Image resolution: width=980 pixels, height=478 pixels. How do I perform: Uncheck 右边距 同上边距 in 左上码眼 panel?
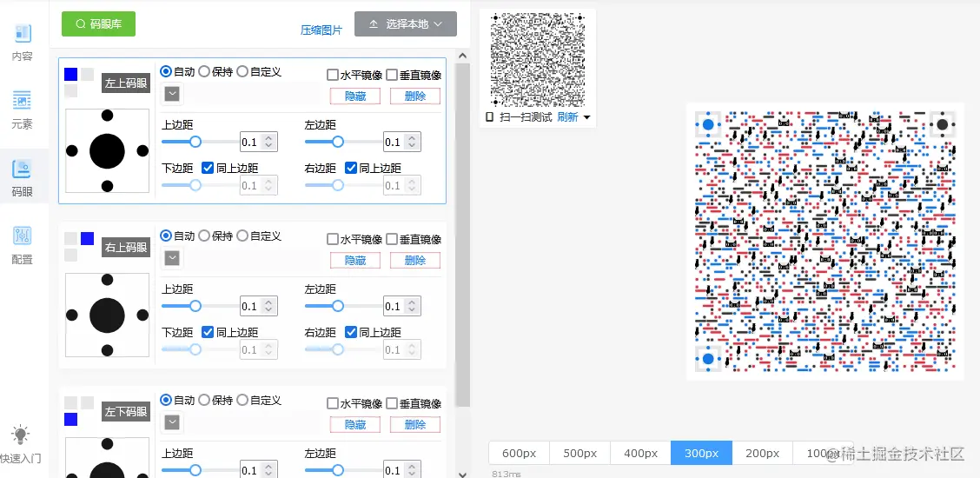coord(351,168)
